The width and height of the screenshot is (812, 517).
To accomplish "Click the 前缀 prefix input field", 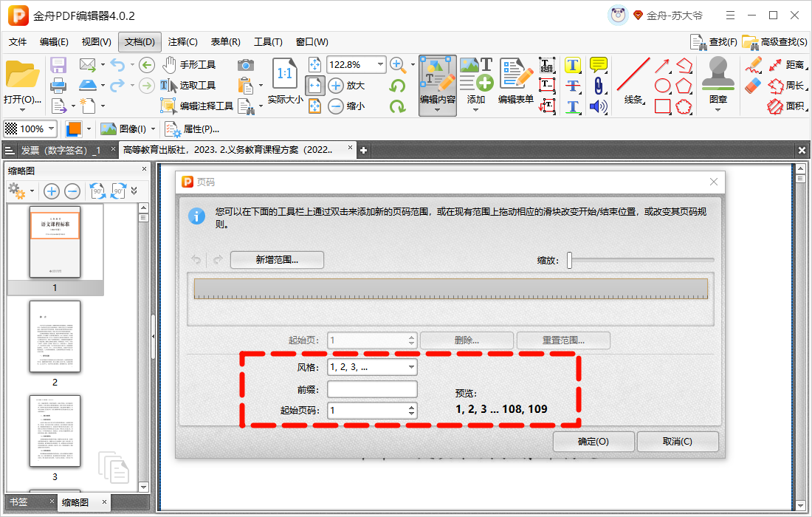I will pos(372,389).
